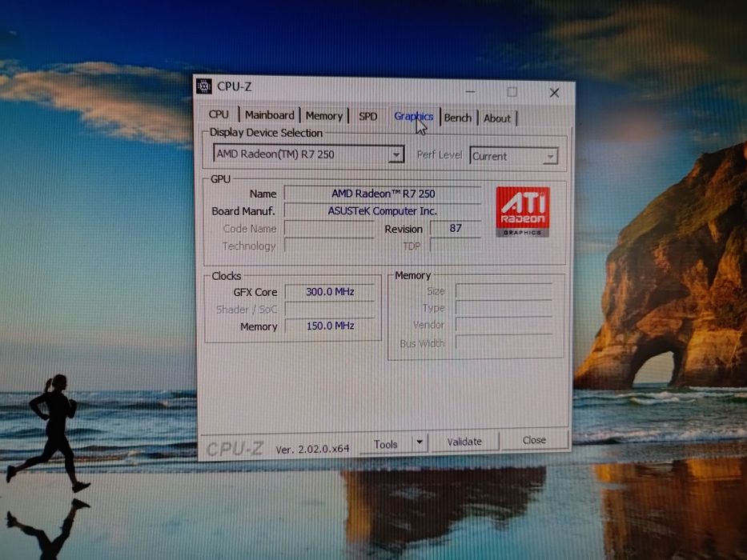Click the CPU-Z window title text
Viewport: 747px width, 560px height.
point(234,86)
